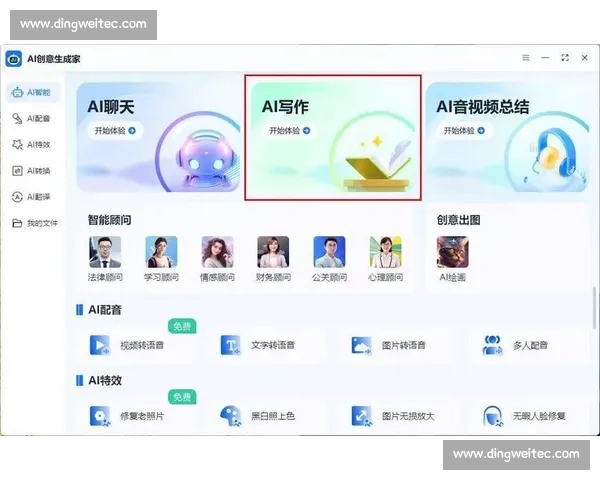Click the 视频转语音 label
The height and width of the screenshot is (480, 600).
click(x=142, y=345)
